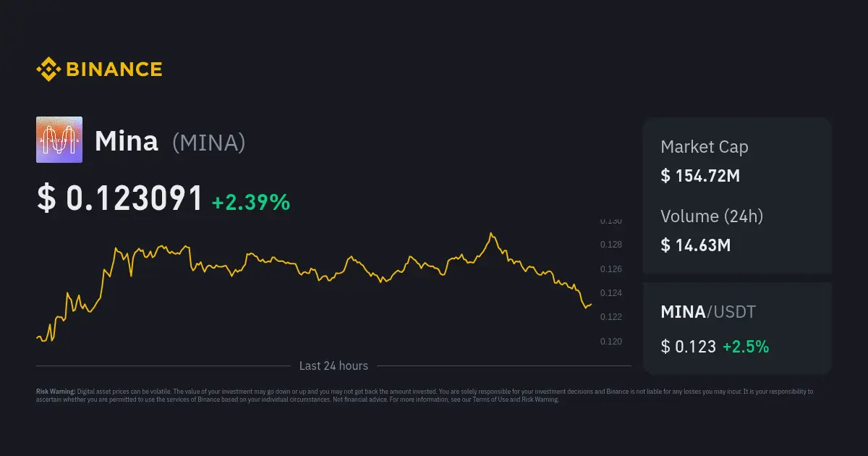This screenshot has width=868, height=456.
Task: Click the $ 154.72M market cap value
Action: pos(700,175)
